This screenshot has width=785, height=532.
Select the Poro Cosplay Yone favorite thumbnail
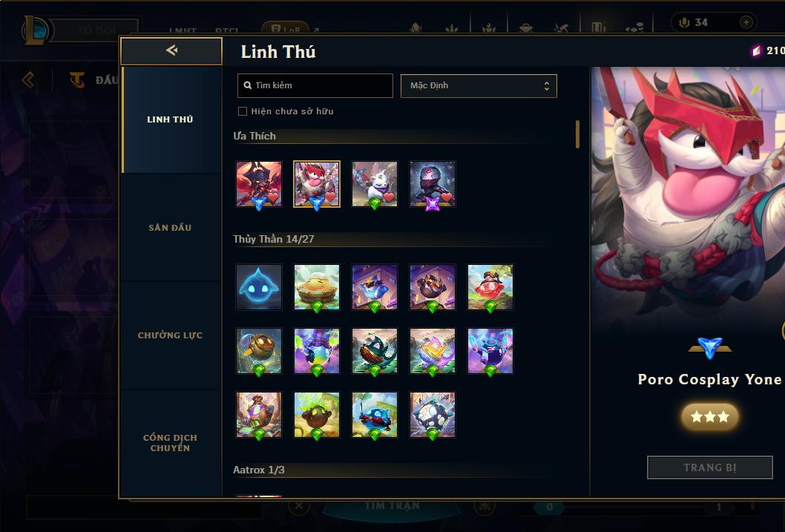[x=316, y=184]
